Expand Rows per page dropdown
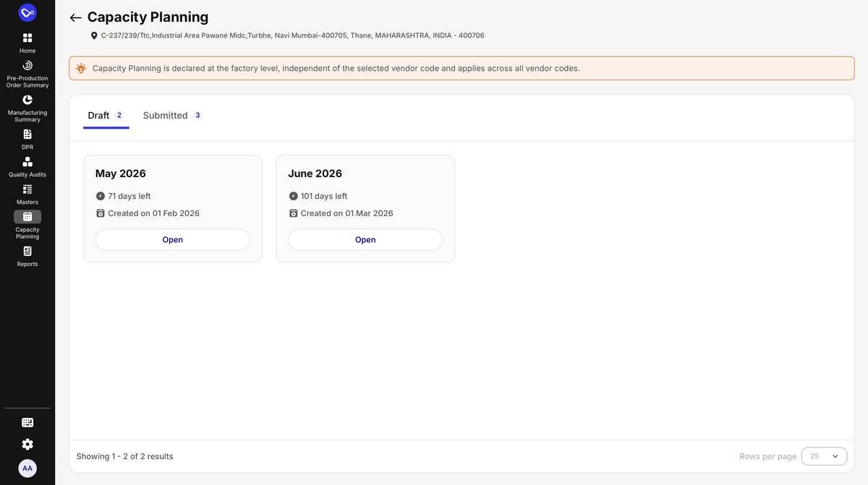Image resolution: width=868 pixels, height=485 pixels. 824,456
